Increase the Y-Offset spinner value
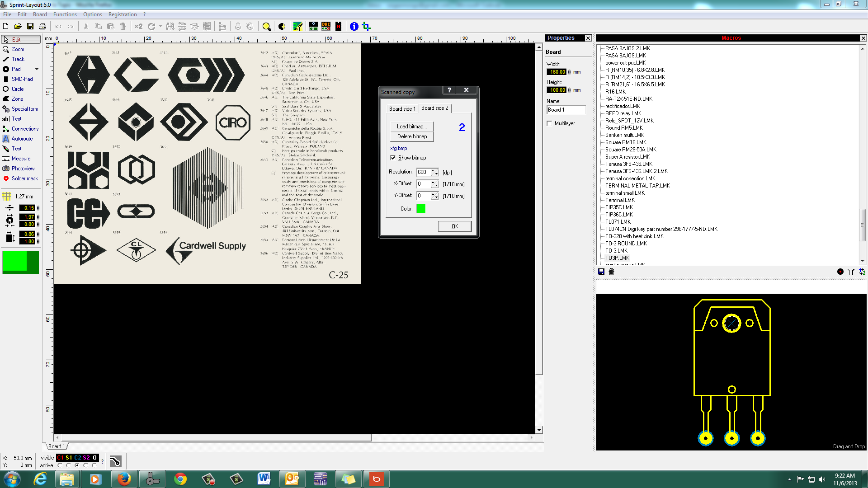 coord(433,194)
